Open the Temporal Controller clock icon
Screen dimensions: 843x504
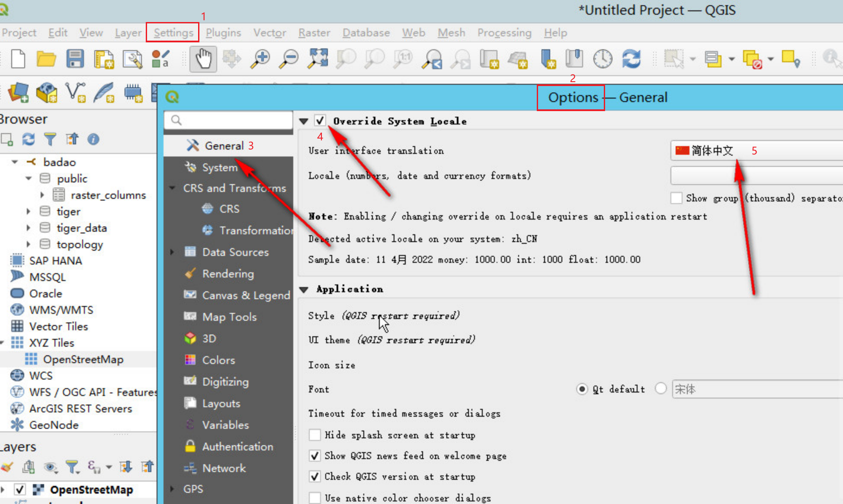(603, 59)
